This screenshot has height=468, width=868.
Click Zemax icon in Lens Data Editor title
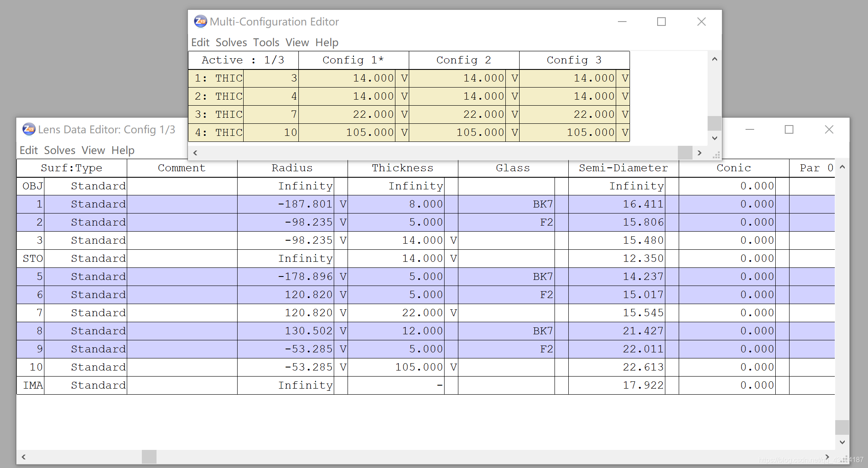click(x=29, y=129)
